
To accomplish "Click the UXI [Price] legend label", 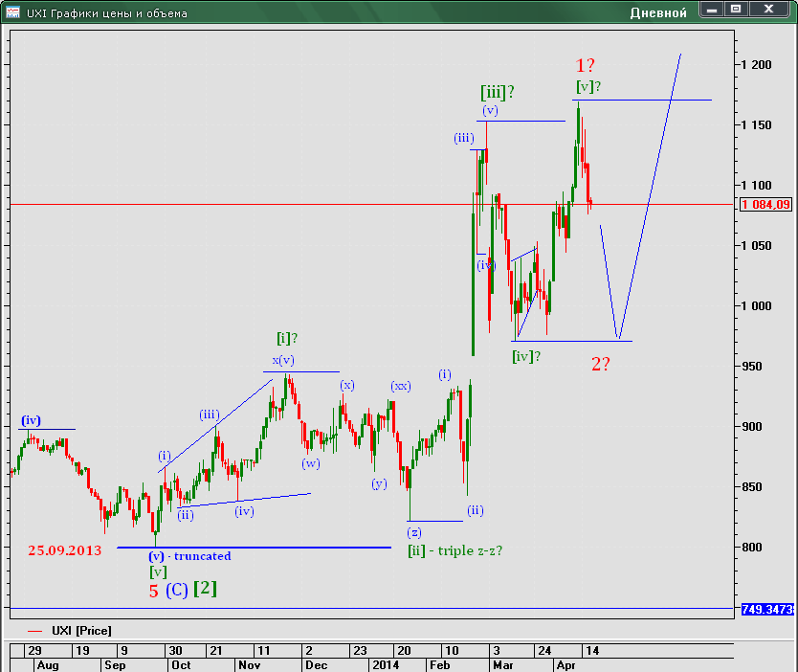I will tap(81, 631).
